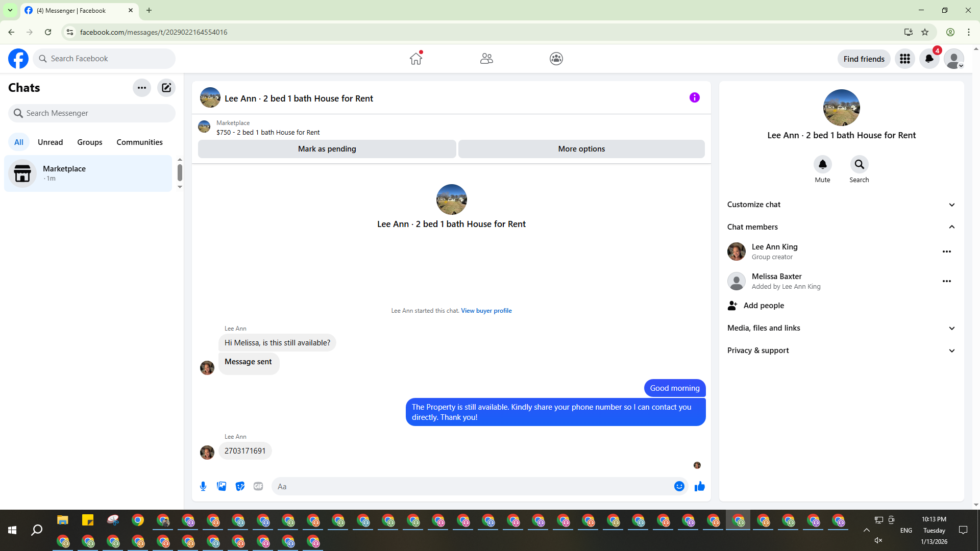Image resolution: width=980 pixels, height=551 pixels.
Task: Expand Media, files and links
Action: (x=841, y=328)
